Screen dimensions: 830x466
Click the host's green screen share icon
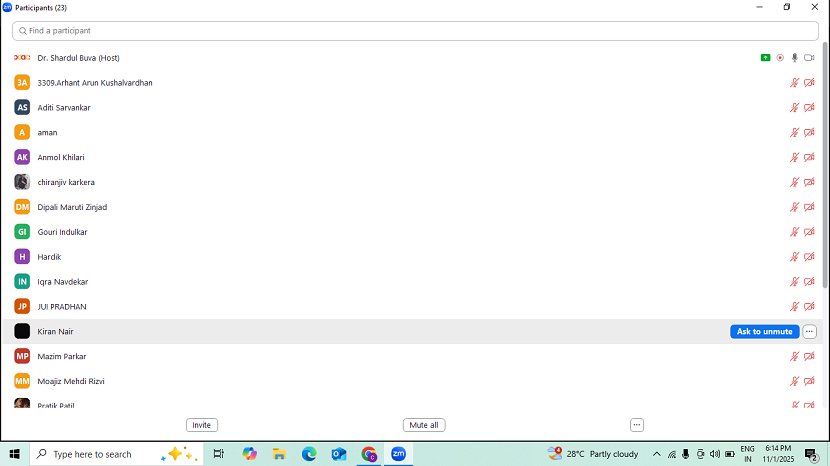[765, 58]
